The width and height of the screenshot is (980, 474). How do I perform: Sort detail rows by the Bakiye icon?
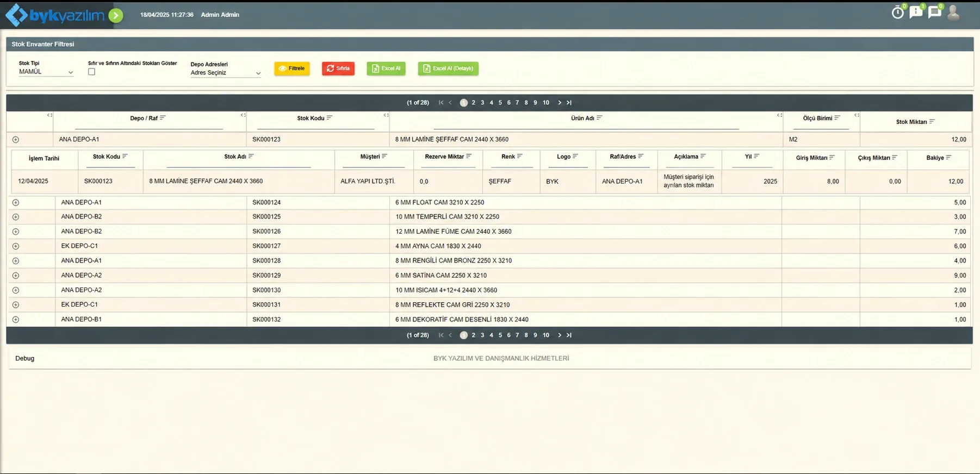pyautogui.click(x=948, y=157)
